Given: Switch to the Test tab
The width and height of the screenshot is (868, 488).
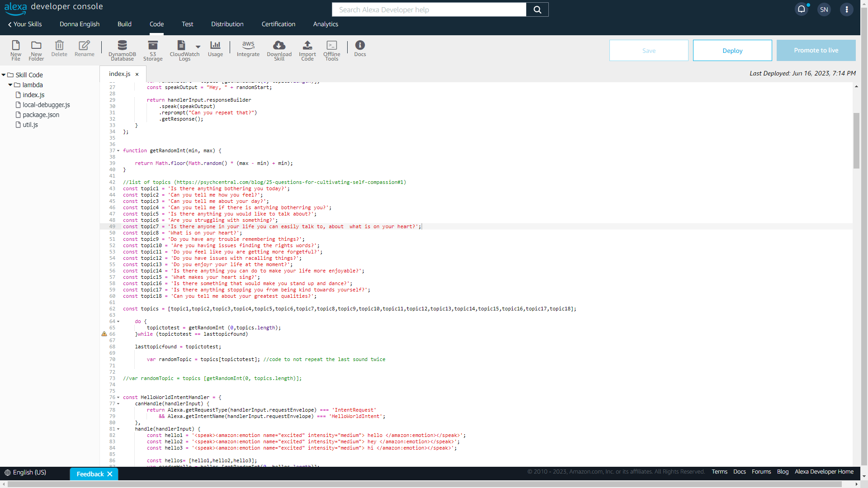Looking at the screenshot, I should pyautogui.click(x=187, y=24).
